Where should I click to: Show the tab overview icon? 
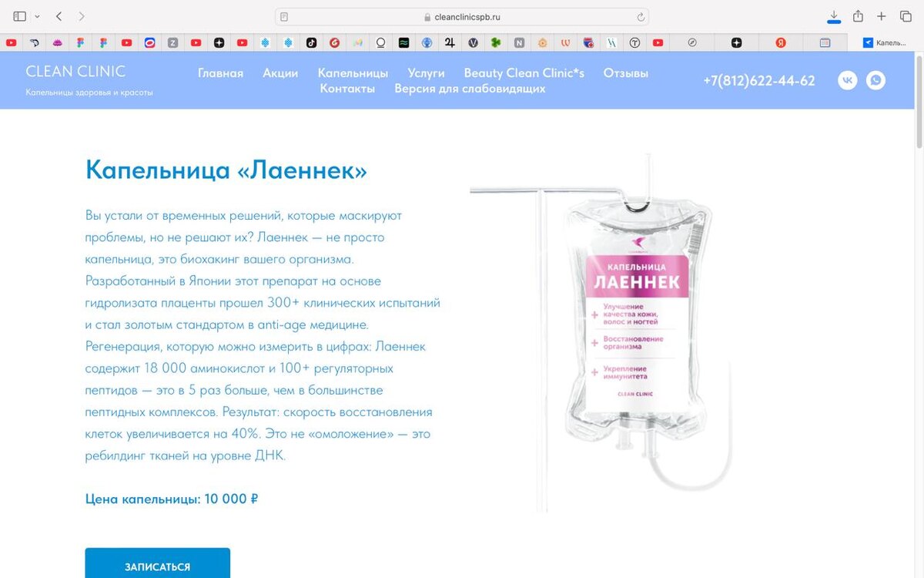[x=906, y=16]
